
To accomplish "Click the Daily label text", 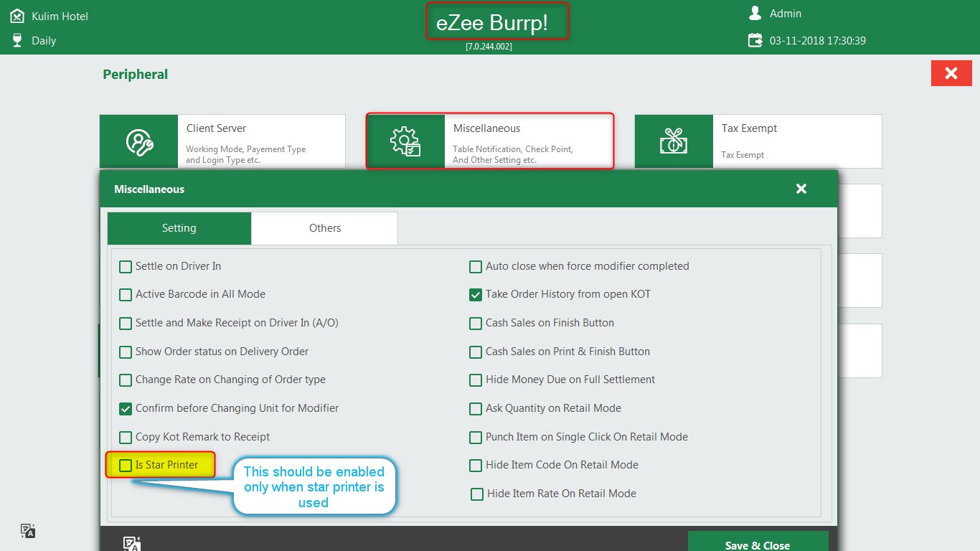I will tap(44, 41).
